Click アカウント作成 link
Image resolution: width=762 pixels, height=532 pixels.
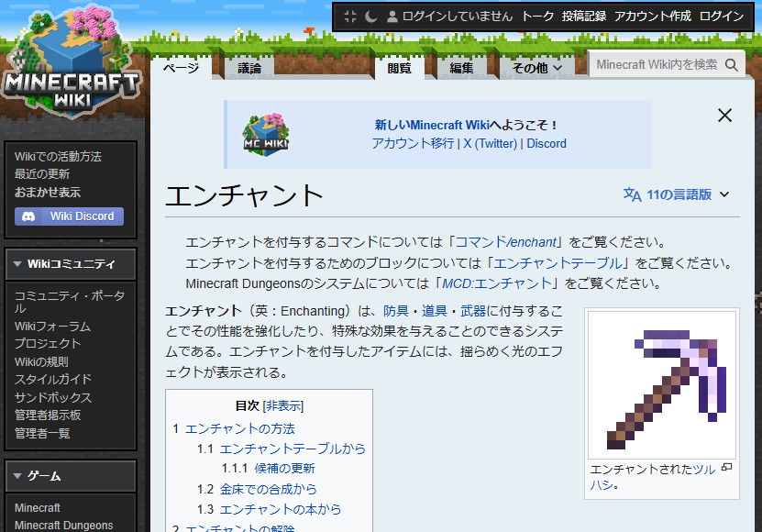[x=653, y=17]
